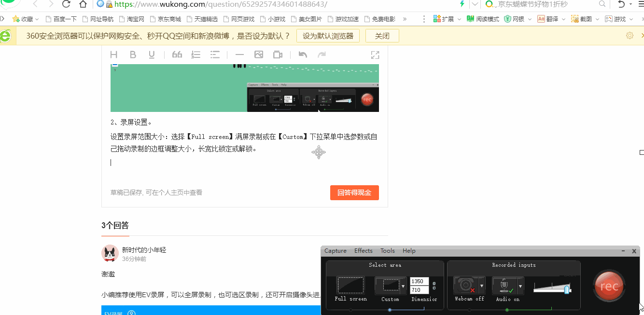Click the red rec button to start recording

click(x=609, y=286)
